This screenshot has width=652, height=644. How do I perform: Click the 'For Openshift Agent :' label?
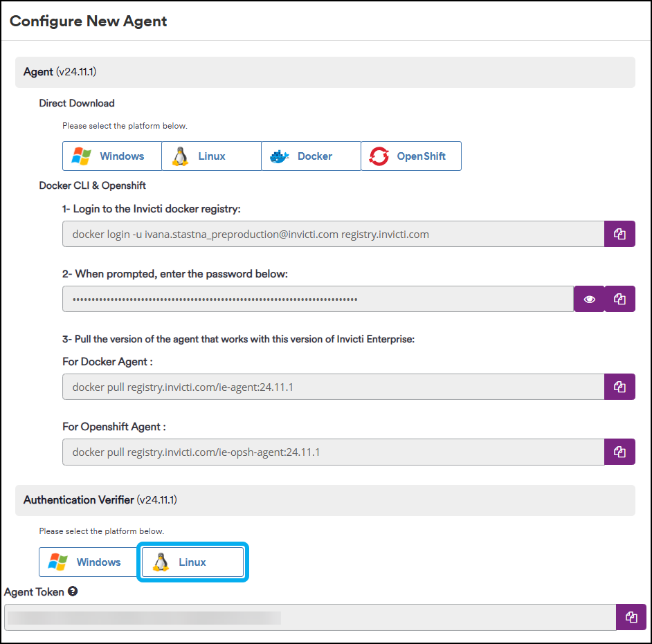coord(114,427)
